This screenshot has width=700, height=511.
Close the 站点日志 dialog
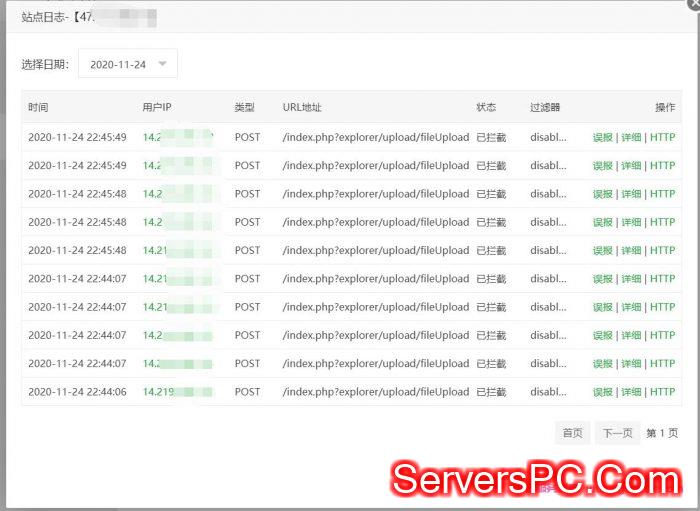693,4
